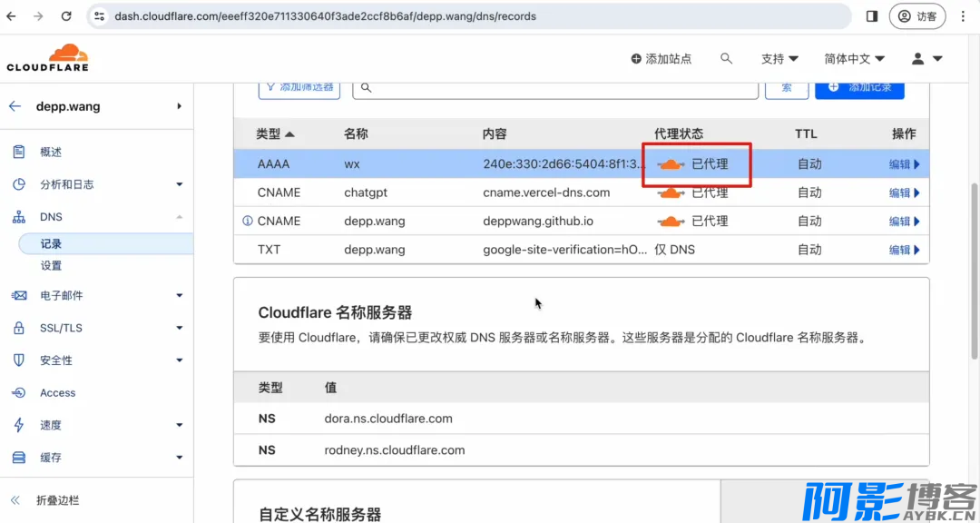Click the DNS records search field
The height and width of the screenshot is (523, 980).
(x=555, y=88)
